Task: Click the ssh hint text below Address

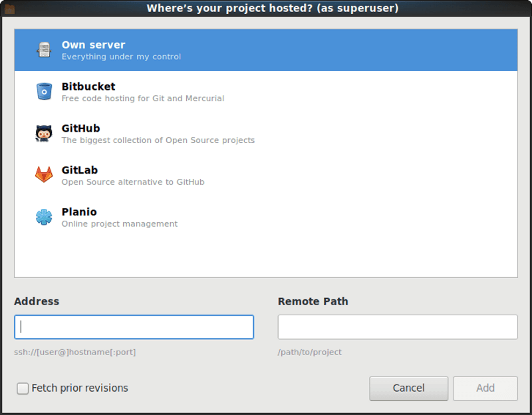Action: (x=74, y=352)
